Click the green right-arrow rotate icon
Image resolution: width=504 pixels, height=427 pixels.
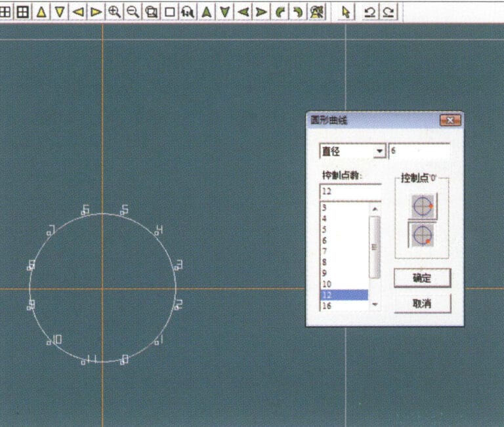[261, 12]
